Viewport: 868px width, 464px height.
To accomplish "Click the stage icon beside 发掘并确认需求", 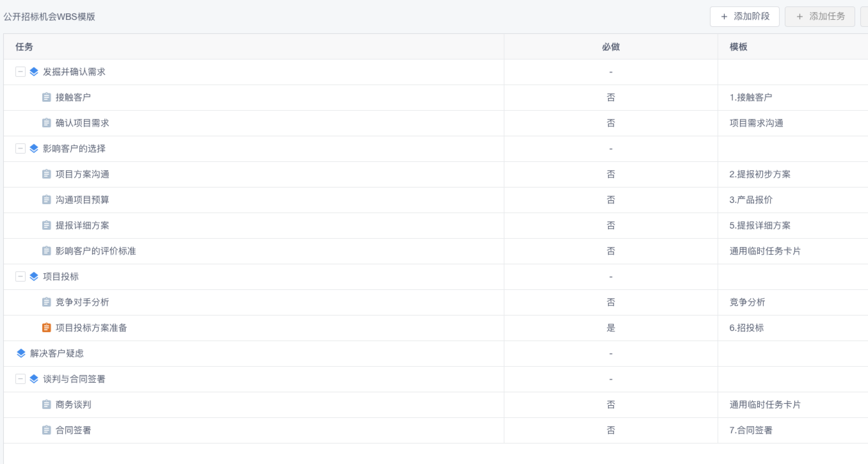I will tap(34, 72).
